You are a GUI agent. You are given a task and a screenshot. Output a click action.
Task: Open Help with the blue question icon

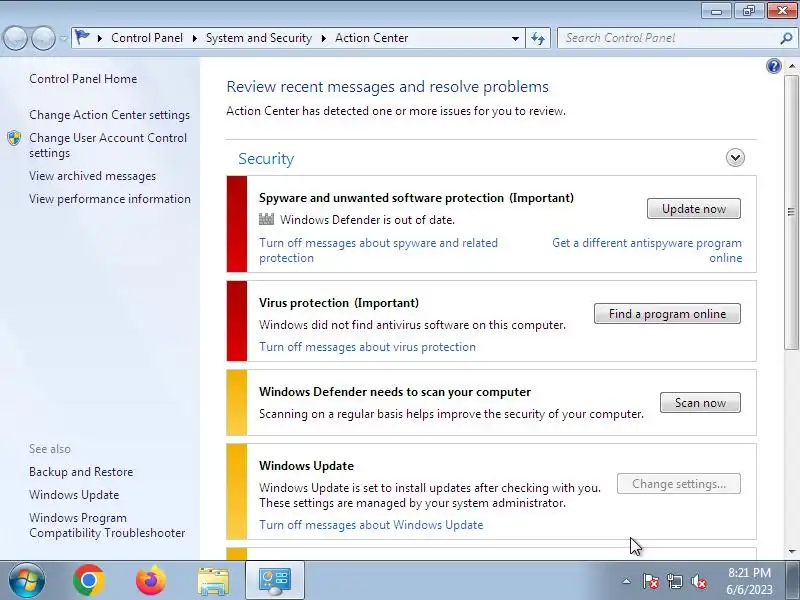tap(773, 66)
